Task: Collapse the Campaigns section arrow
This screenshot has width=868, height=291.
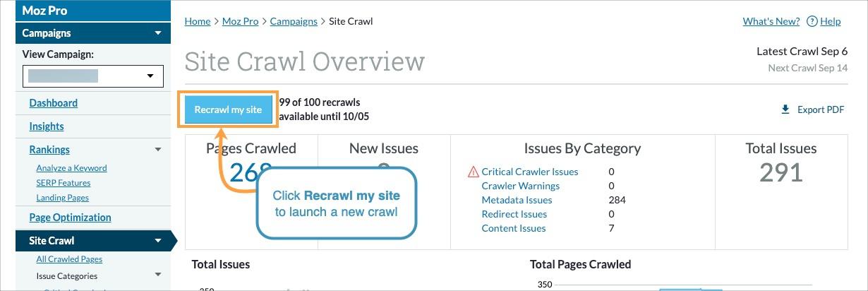Action: [x=157, y=33]
